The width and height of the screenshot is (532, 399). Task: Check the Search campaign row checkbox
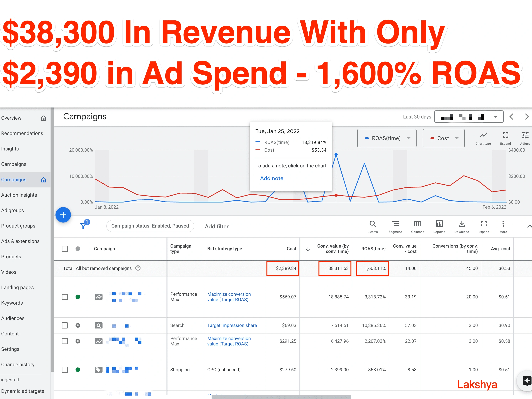(65, 325)
